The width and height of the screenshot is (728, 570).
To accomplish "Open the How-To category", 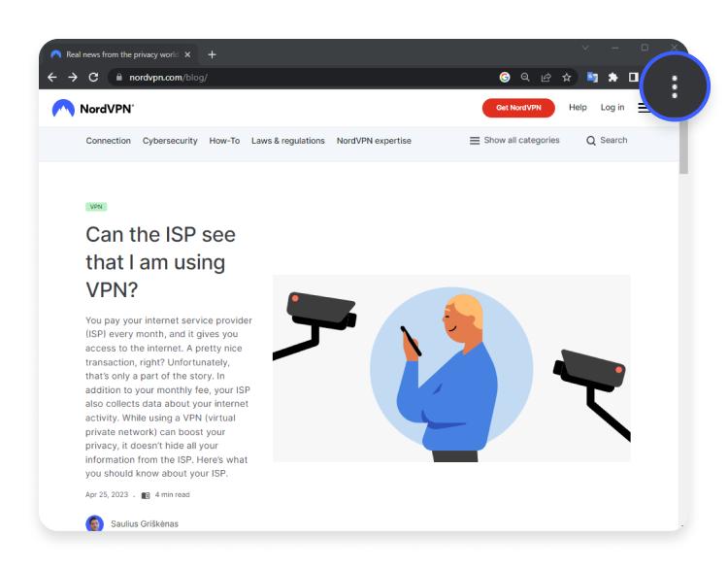I will click(224, 141).
